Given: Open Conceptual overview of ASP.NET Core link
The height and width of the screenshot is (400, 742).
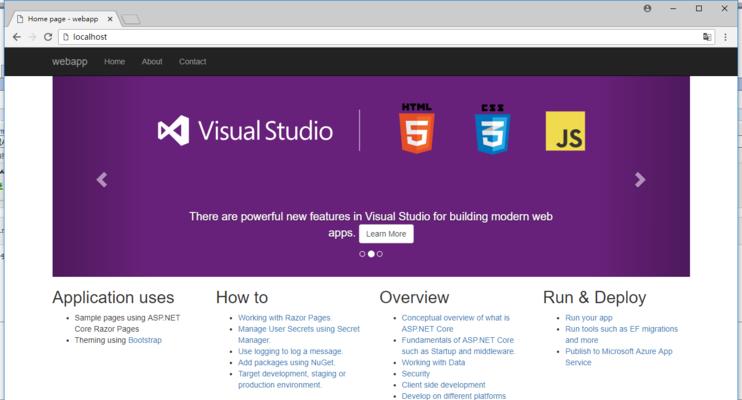Looking at the screenshot, I should click(x=456, y=323).
